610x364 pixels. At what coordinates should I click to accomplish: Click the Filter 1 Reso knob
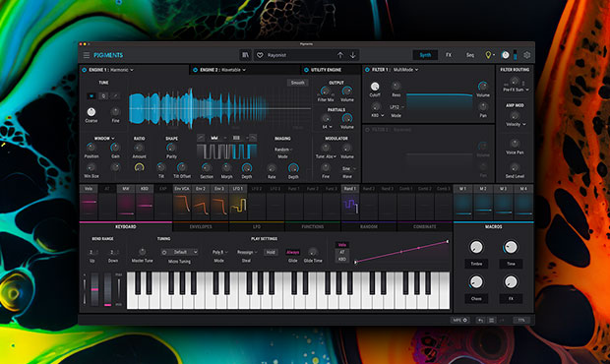[x=396, y=87]
